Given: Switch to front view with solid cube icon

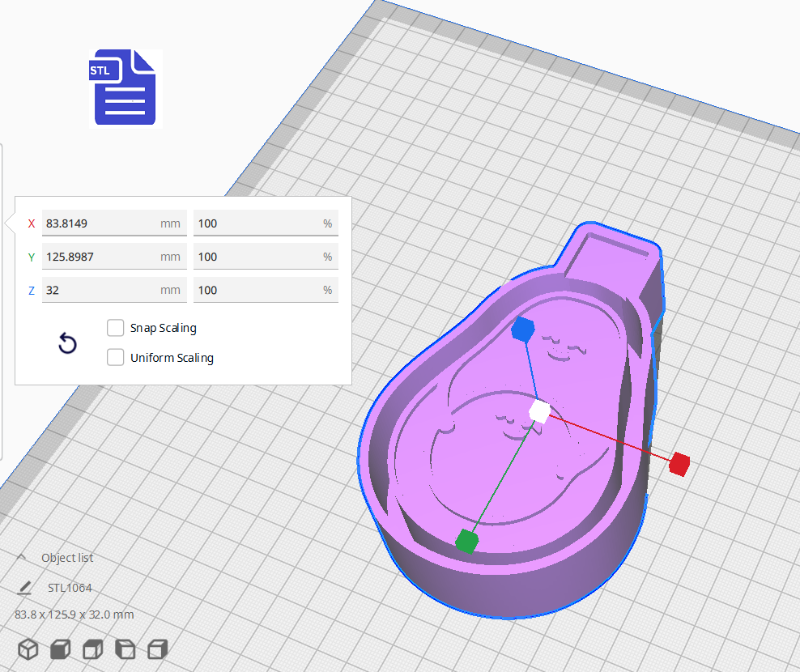Looking at the screenshot, I should pos(60,649).
